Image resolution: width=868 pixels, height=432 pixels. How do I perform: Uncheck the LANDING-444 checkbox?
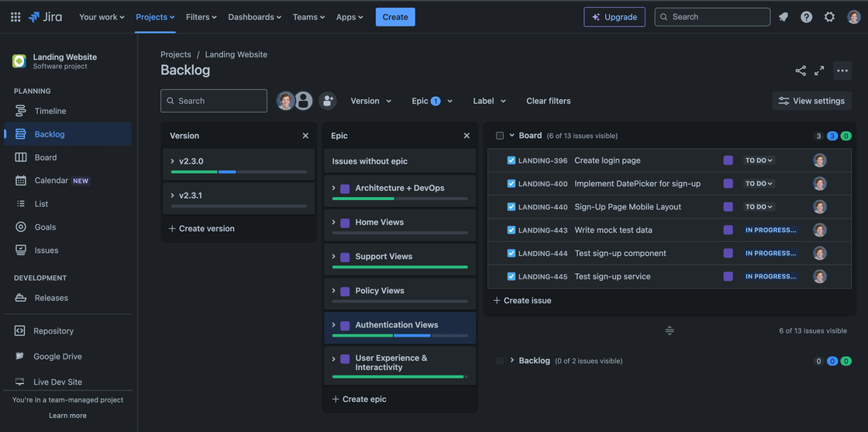(x=511, y=253)
